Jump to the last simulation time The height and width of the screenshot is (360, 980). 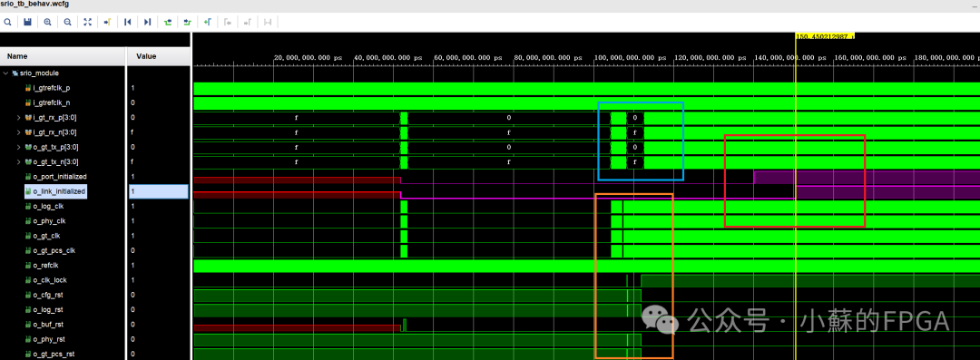tap(148, 22)
